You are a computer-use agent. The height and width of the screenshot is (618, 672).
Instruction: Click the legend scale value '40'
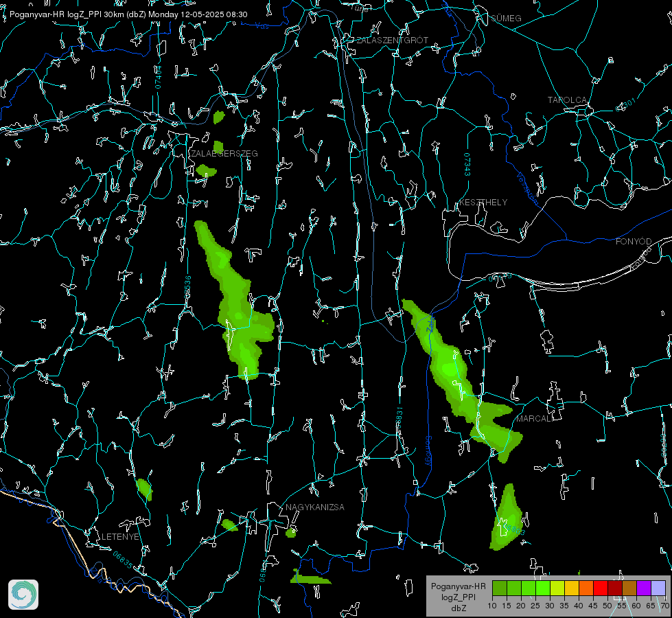coord(579,606)
